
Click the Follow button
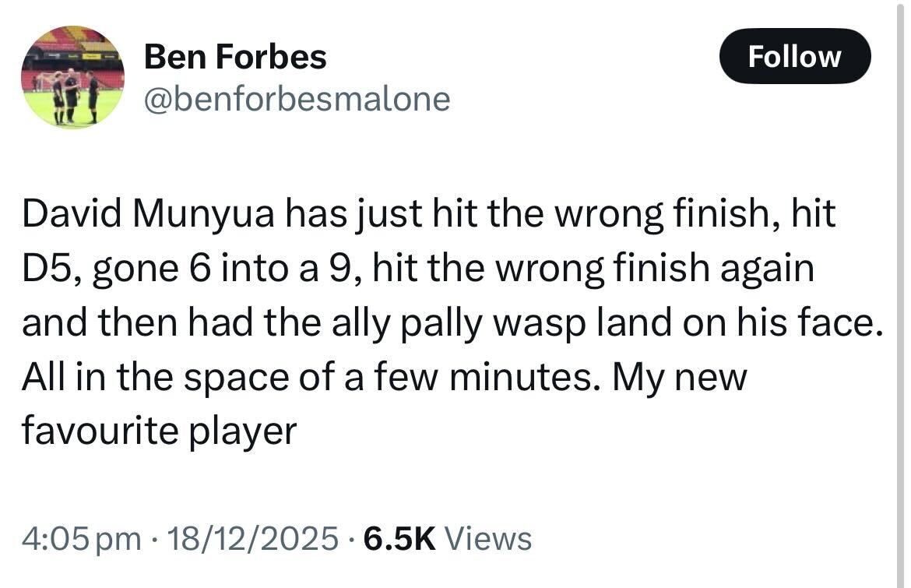click(x=794, y=56)
